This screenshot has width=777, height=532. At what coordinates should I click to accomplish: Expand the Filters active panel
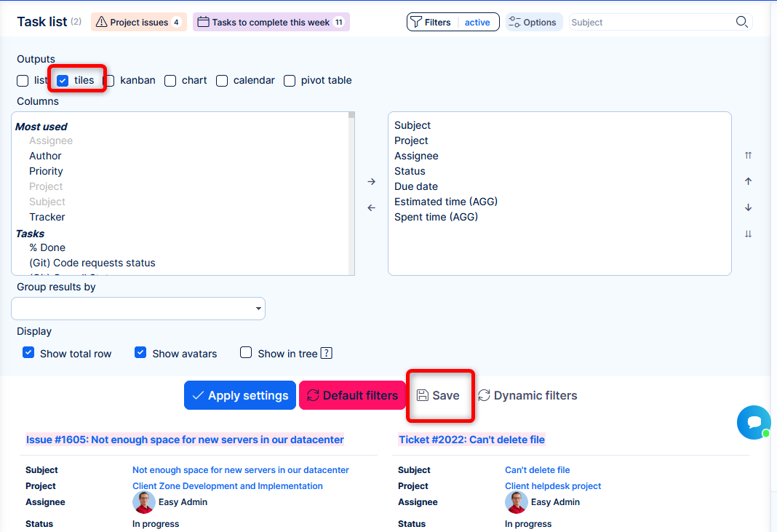click(453, 22)
